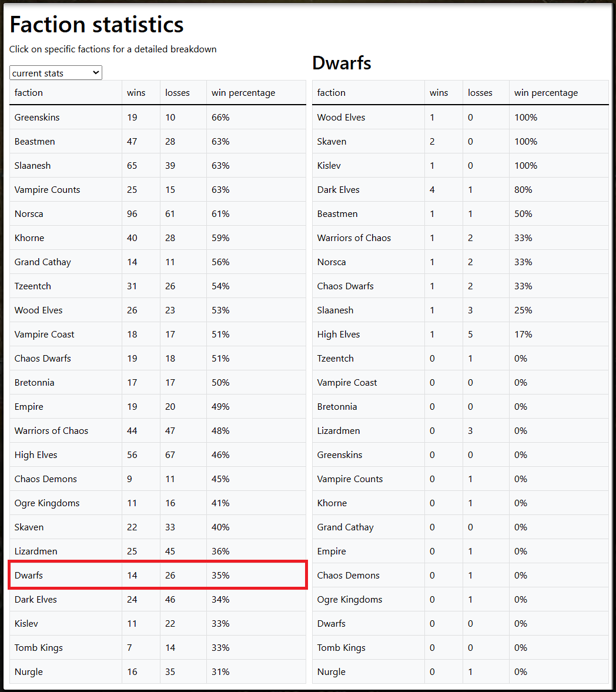
Task: Select Wood Elves with 26 wins
Action: click(x=158, y=310)
